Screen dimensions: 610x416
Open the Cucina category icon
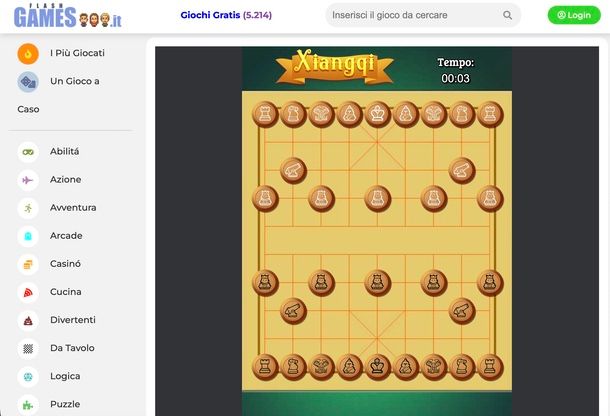(x=28, y=292)
